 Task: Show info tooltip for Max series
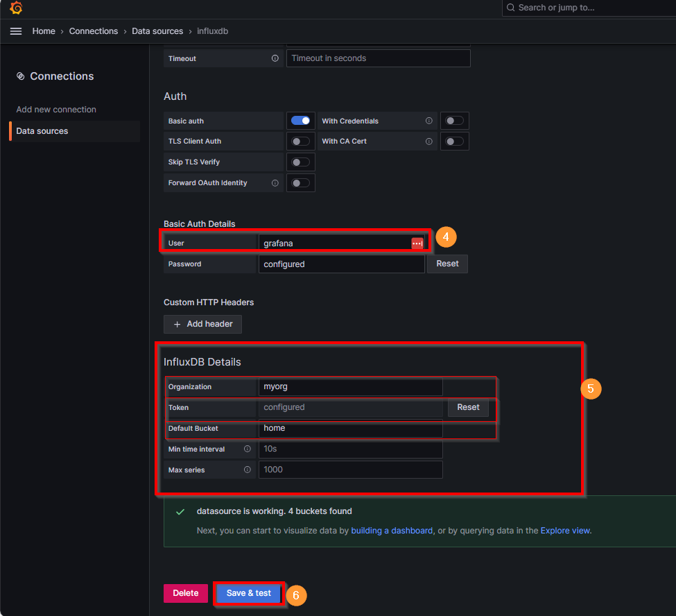coord(248,470)
